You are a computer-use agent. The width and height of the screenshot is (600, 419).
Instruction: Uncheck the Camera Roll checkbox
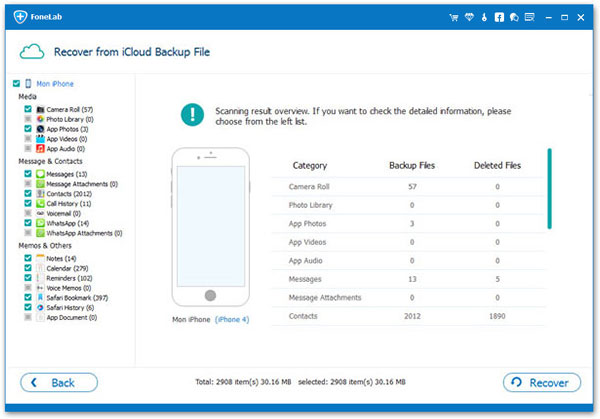28,109
